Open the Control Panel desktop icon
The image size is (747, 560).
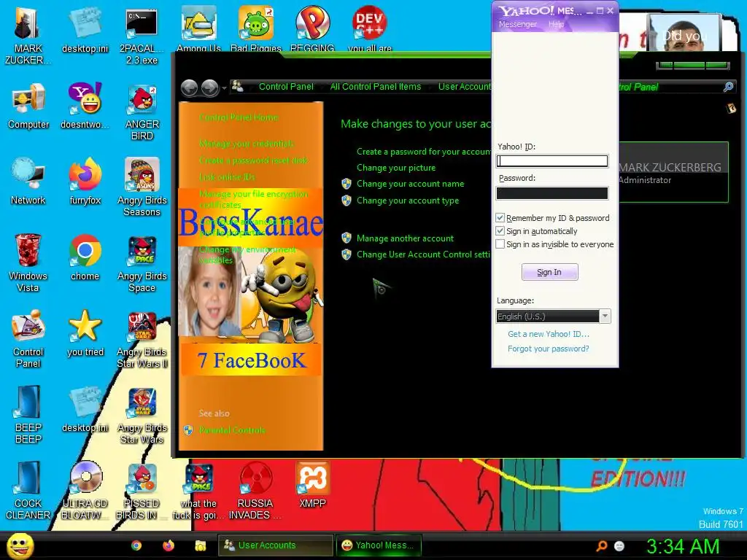28,339
